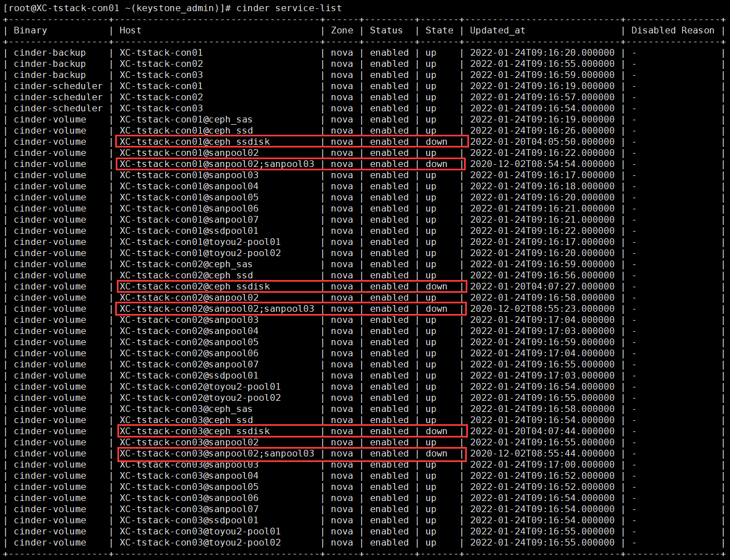Screen dimensions: 730x560
Task: Click timestamp '2022-01-20T04:07:27.000000'
Action: click(542, 287)
